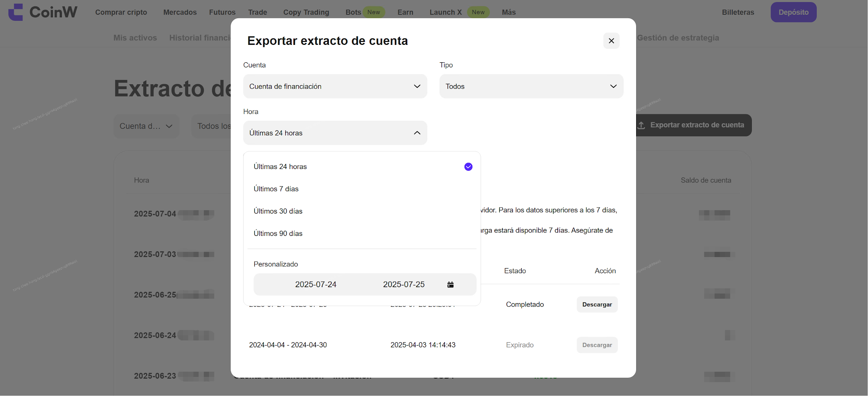Click the Acción column header
868x396 pixels.
(605, 271)
